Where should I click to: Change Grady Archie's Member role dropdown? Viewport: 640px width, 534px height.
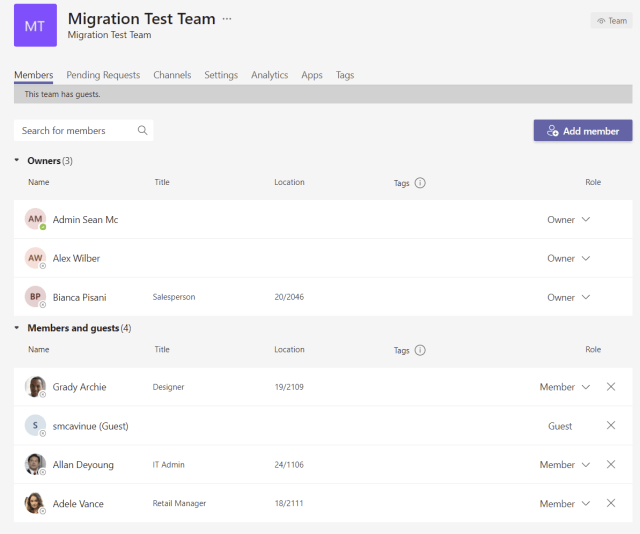[x=565, y=387]
